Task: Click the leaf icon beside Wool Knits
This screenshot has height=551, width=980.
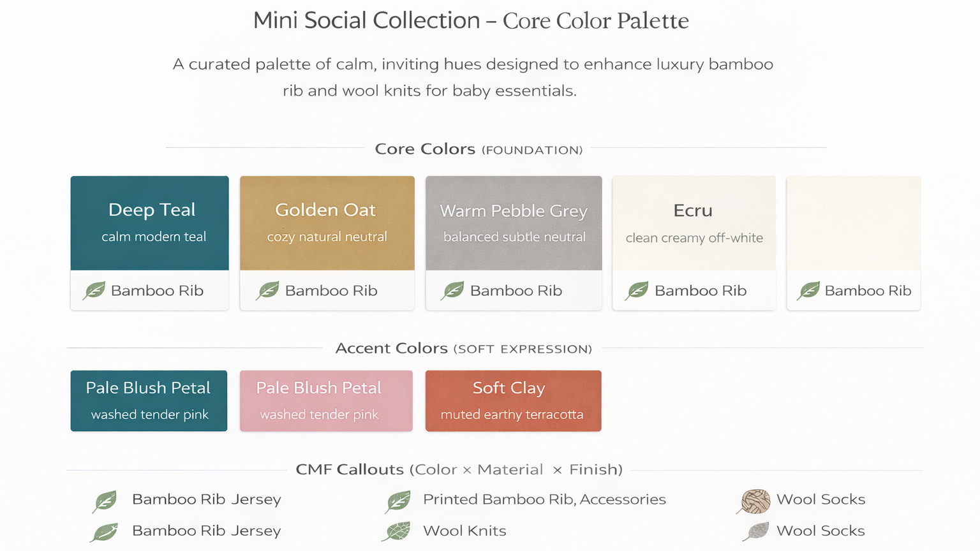Action: click(397, 531)
